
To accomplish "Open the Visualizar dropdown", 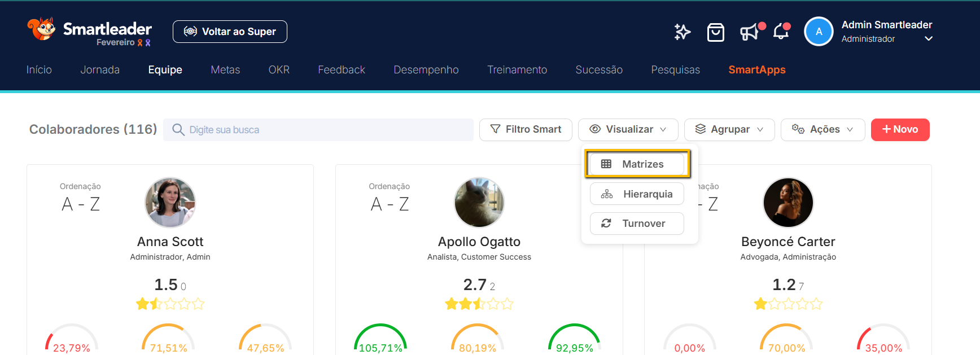I will [628, 129].
